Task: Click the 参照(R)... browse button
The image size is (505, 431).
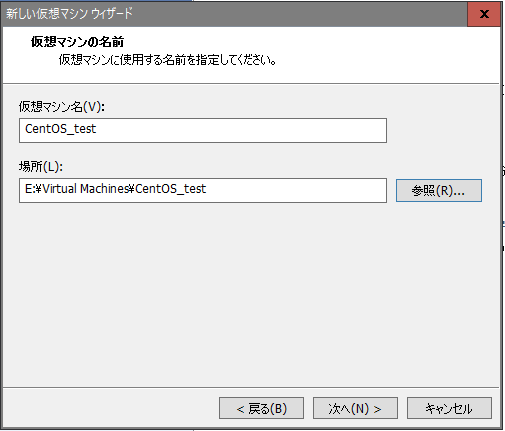Action: pos(439,190)
